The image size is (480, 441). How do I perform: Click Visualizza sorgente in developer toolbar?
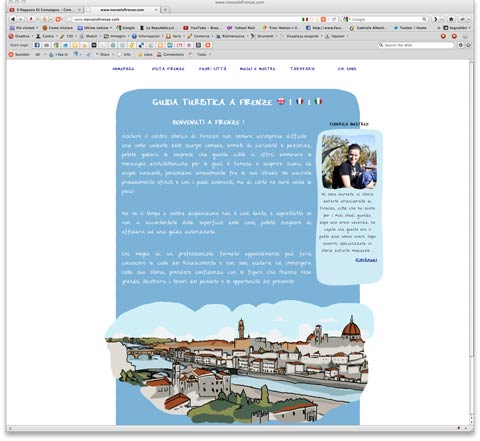click(301, 36)
